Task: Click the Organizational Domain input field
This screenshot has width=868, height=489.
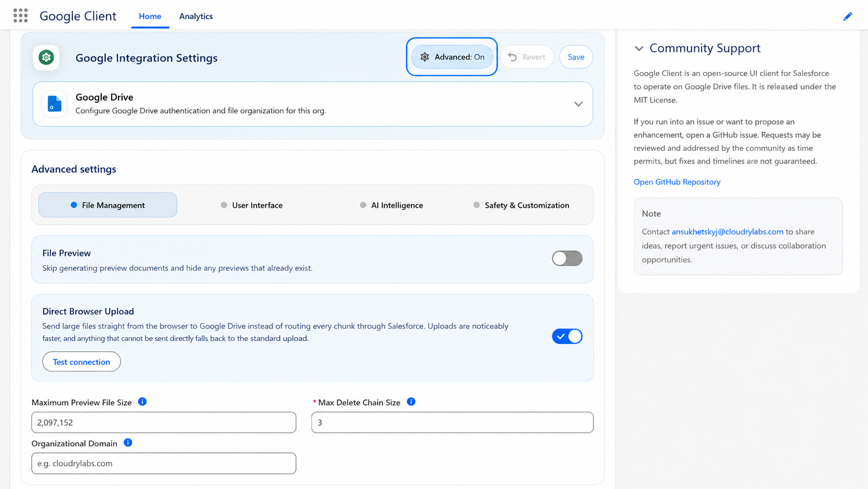Action: 164,464
